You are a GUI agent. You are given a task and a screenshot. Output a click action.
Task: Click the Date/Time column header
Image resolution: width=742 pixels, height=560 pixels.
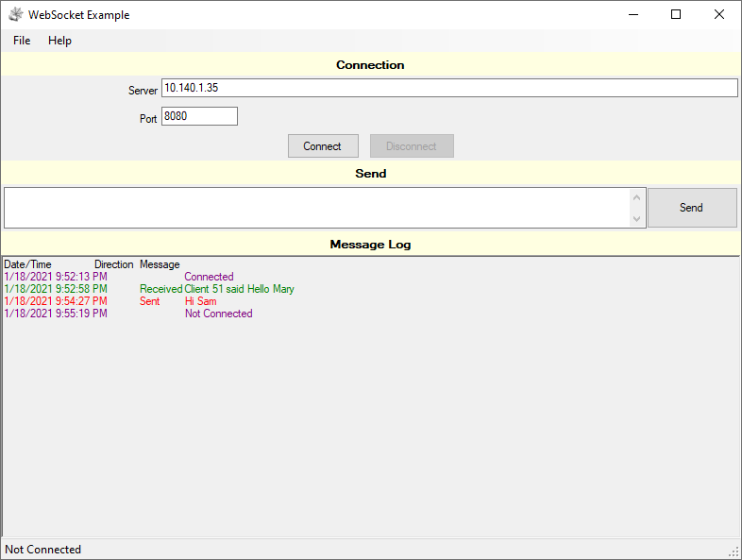point(27,264)
